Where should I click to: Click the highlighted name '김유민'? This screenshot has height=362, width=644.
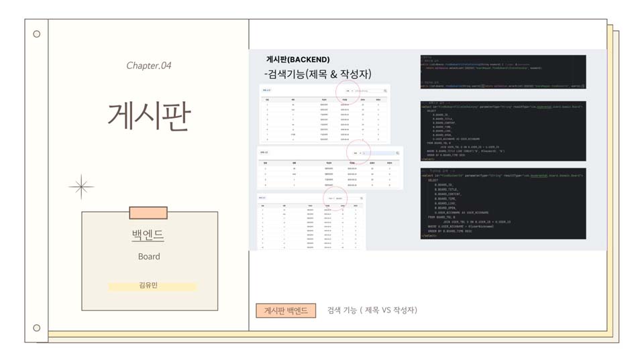148,286
